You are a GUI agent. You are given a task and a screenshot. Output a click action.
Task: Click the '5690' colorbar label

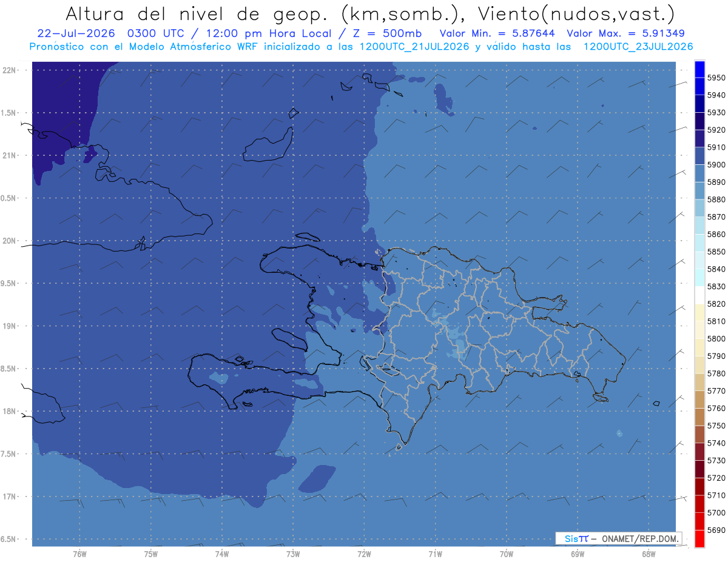coord(716,530)
